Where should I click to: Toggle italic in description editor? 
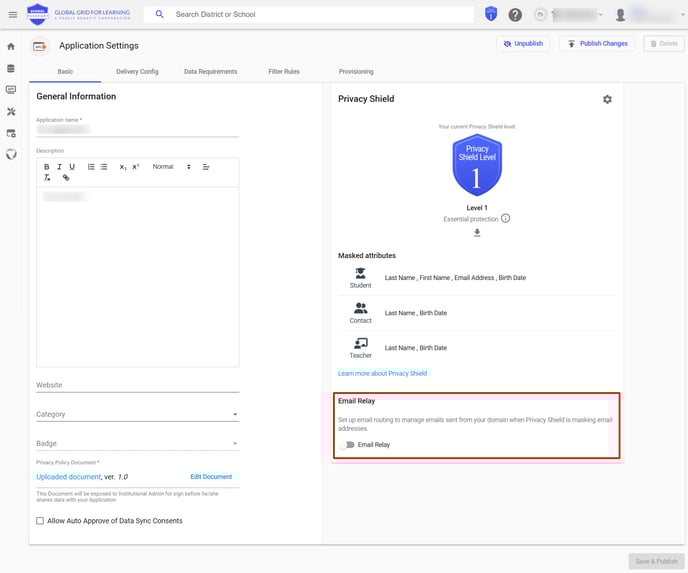(x=59, y=167)
